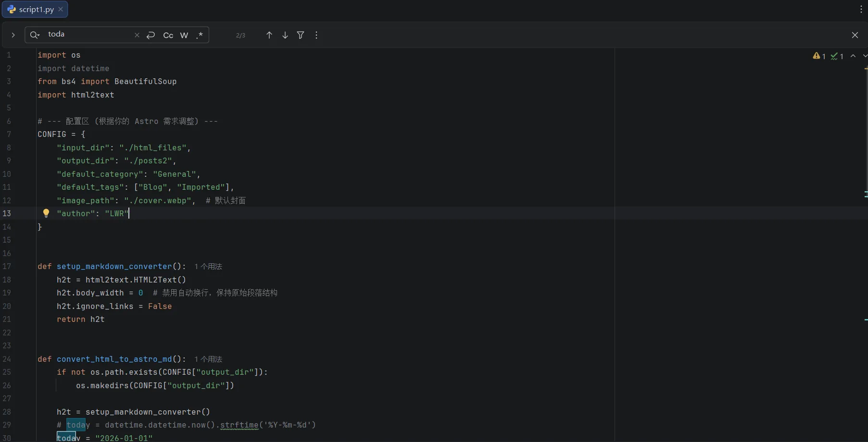The height and width of the screenshot is (442, 868).
Task: Click the warning triangle inspection indicator
Action: point(819,56)
